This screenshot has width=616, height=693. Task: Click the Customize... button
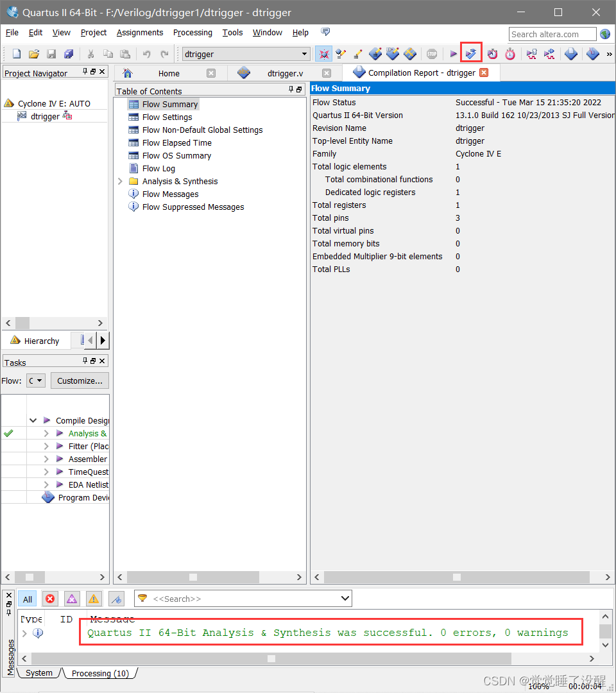(x=80, y=381)
